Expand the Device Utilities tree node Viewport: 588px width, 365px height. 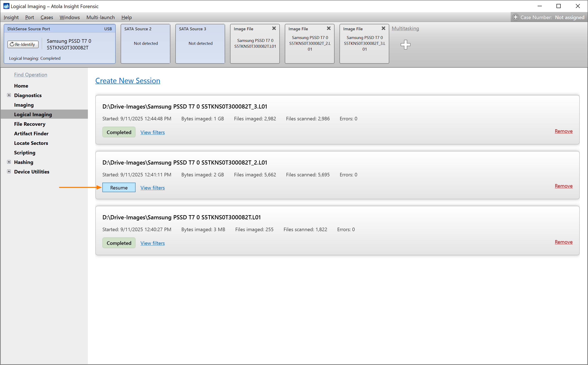pos(9,171)
